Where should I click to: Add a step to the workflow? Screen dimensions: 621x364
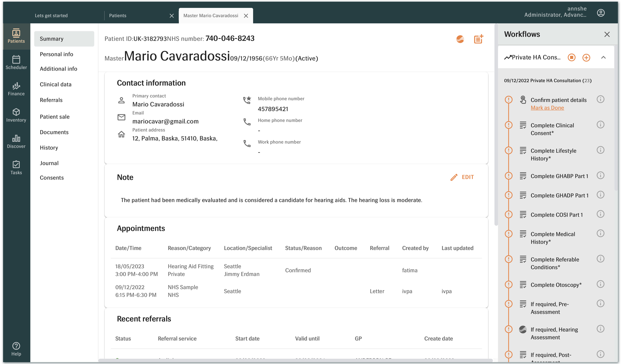(586, 57)
